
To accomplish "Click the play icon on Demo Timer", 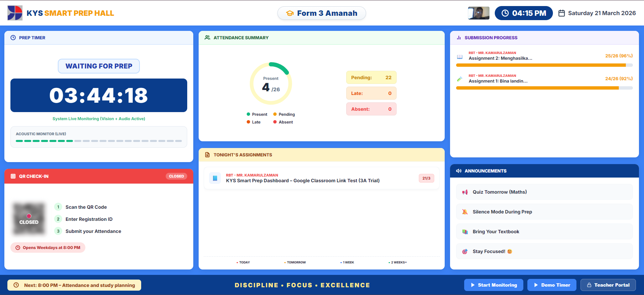I will 536,285.
